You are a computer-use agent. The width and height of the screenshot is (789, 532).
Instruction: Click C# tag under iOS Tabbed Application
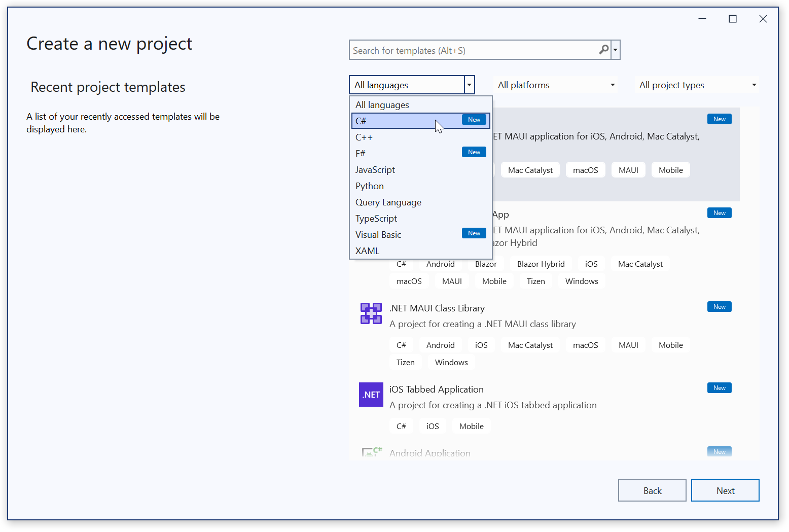pos(401,427)
